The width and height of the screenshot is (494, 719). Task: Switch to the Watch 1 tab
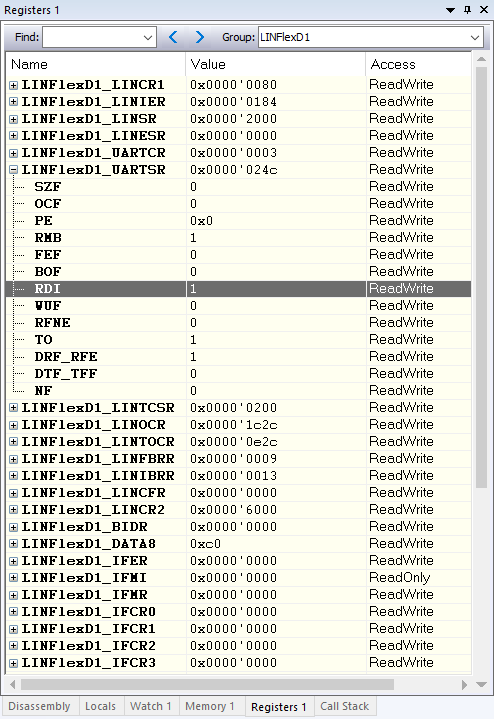150,706
